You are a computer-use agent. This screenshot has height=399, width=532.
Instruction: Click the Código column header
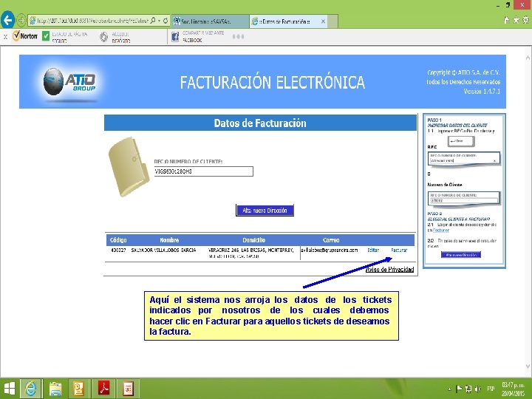point(118,240)
